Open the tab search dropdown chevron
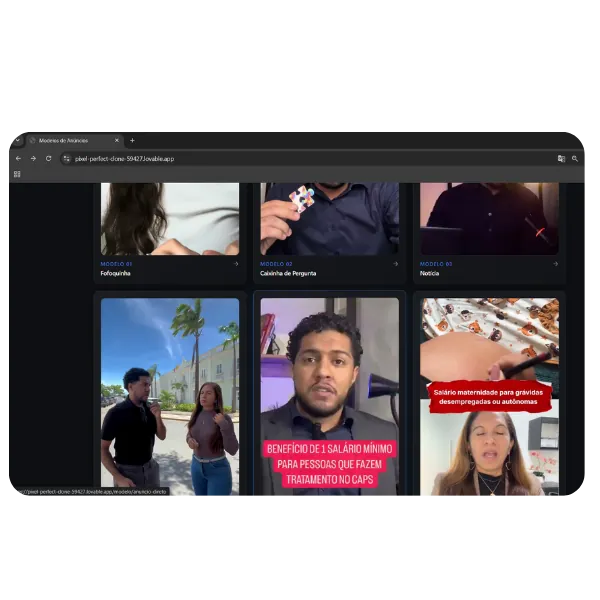This screenshot has height=600, width=600. point(18,140)
